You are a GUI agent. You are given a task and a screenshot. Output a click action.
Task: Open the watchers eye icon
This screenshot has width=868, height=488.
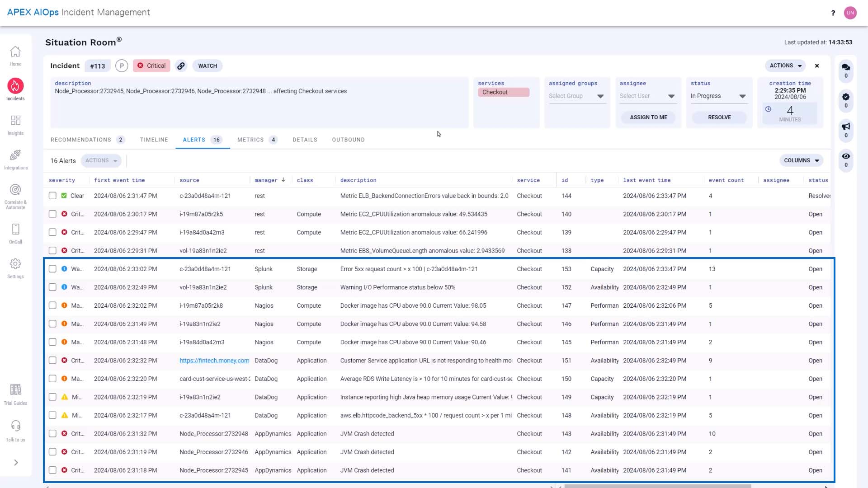coord(846,156)
